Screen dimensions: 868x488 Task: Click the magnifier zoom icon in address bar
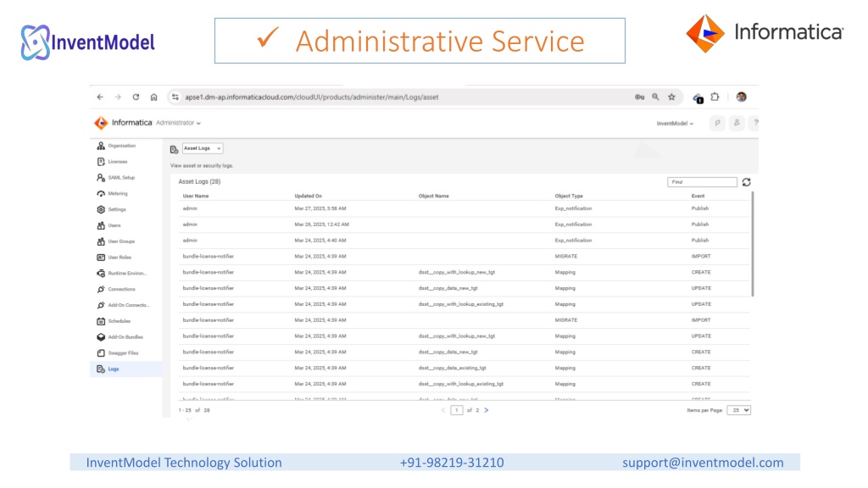(x=655, y=97)
